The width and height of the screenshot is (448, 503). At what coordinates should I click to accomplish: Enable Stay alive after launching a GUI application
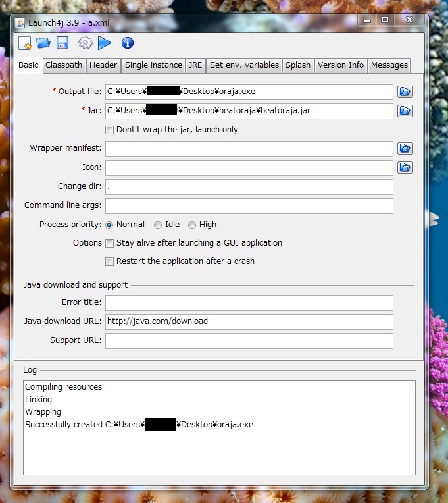coord(110,243)
